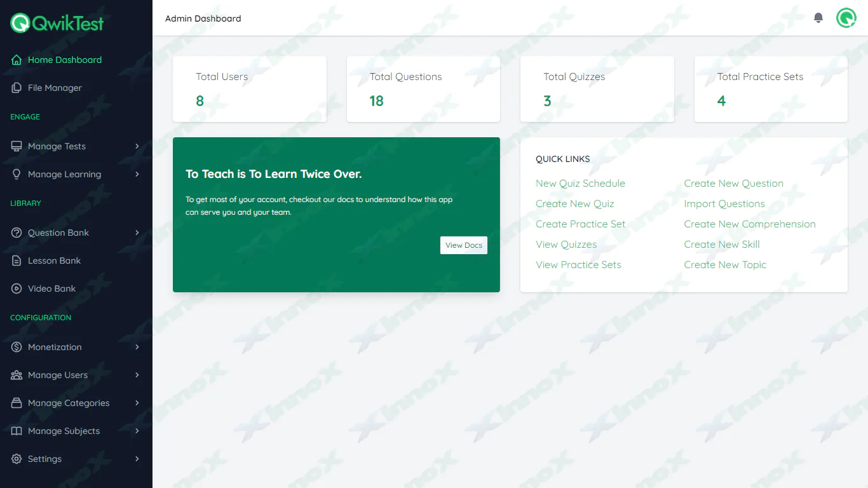Expand the Manage Categories chevron
Screen dimensions: 868x488
(x=137, y=403)
